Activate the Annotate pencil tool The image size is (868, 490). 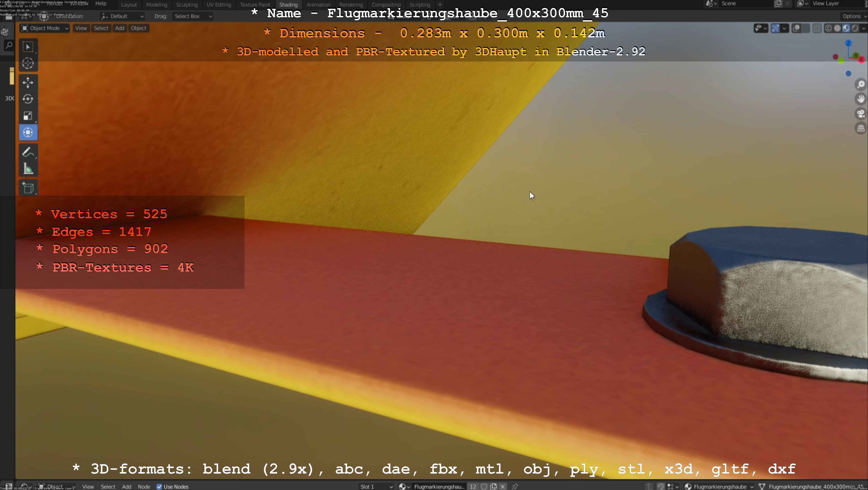28,152
